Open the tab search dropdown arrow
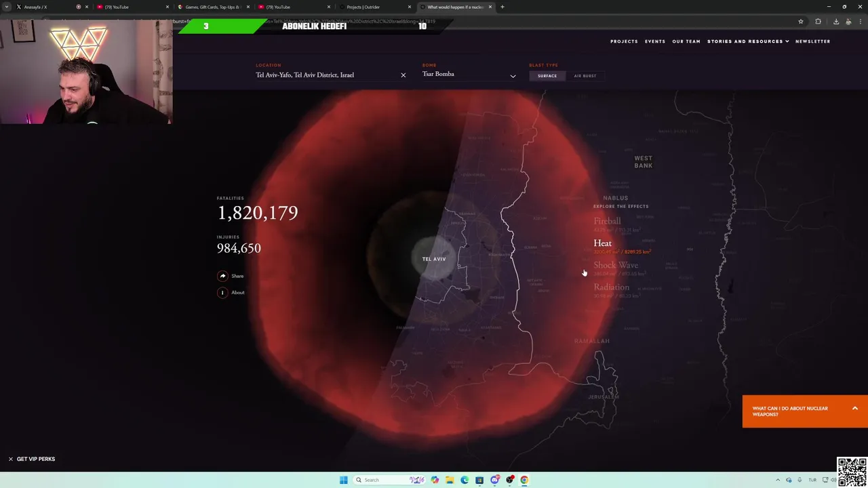Screen dimensions: 868x488 pos(7,7)
